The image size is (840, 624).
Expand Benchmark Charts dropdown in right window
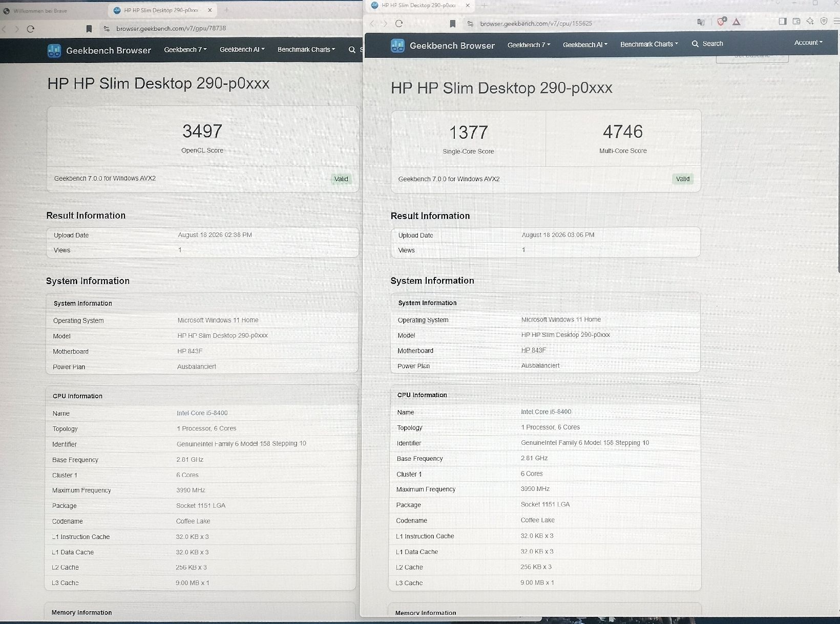(x=649, y=44)
